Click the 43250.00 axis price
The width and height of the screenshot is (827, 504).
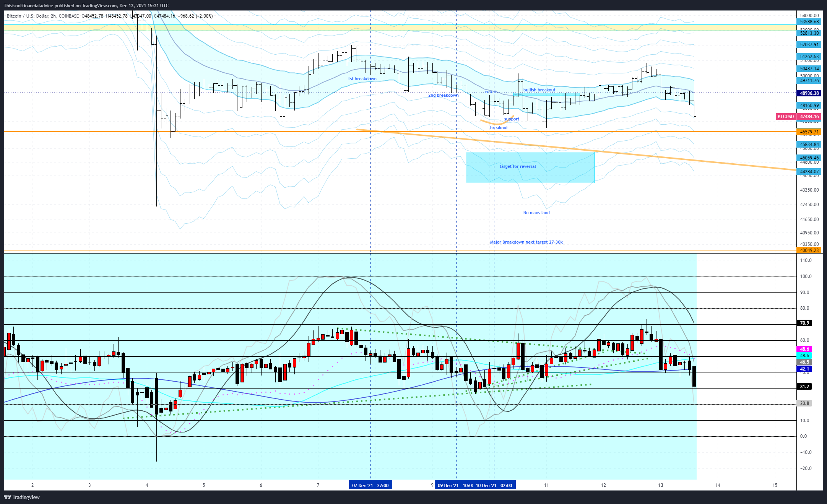[809, 190]
